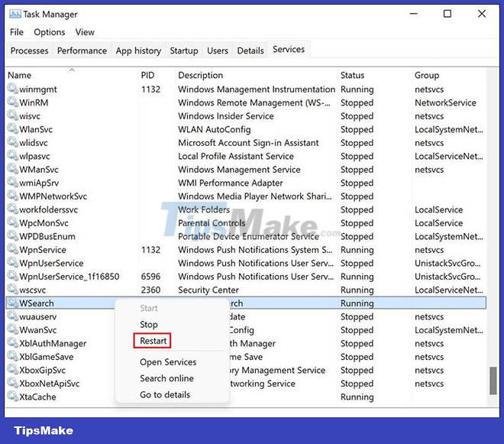Click the wscsvc service gear icon
Viewport: 504px width, 444px height.
coord(13,289)
